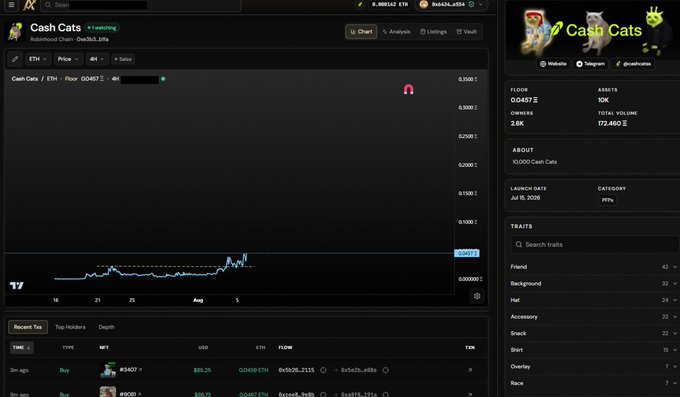Copy the 0x5b28..2115 address icon
This screenshot has width=680, height=397.
click(x=323, y=370)
